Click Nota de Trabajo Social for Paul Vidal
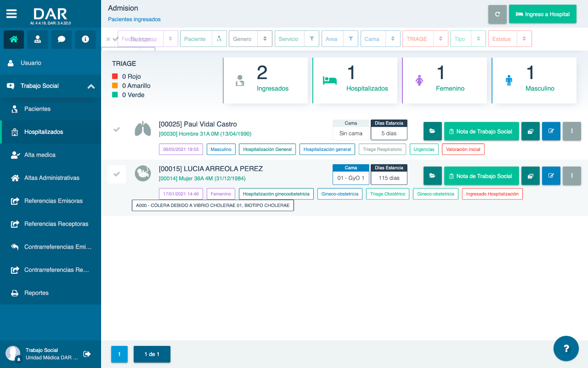 [481, 131]
